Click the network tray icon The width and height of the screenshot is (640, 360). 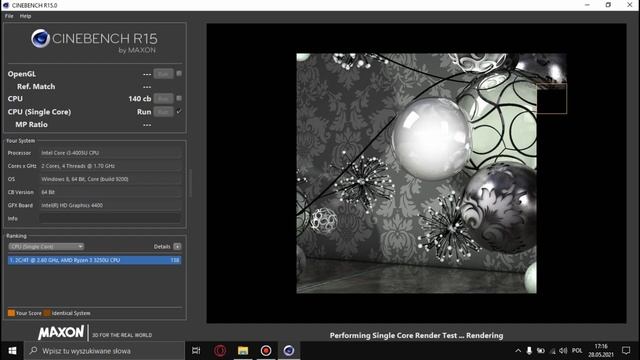(x=553, y=351)
